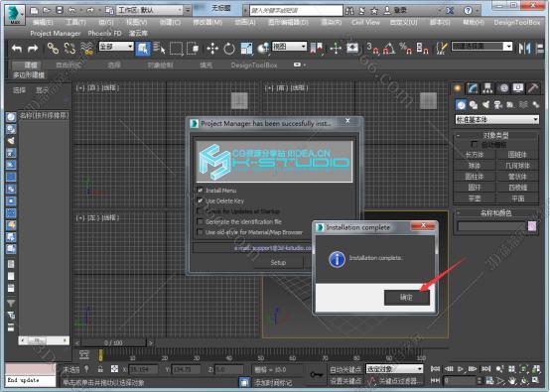Toggle the 设置关键点 Set Key mode button
550x392 pixels.
click(345, 380)
